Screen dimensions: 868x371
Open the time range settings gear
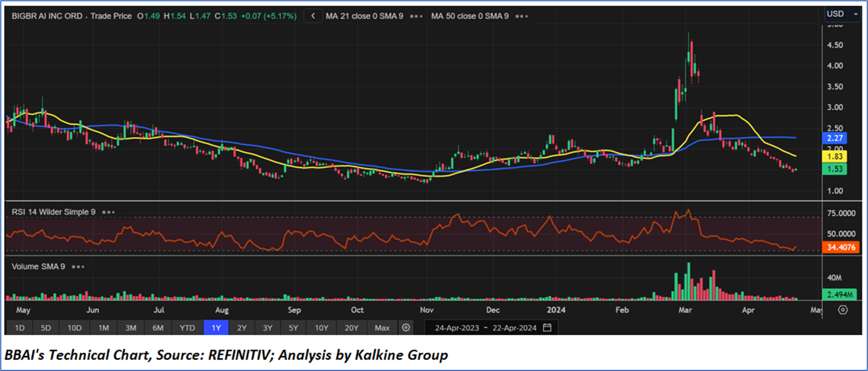(406, 328)
